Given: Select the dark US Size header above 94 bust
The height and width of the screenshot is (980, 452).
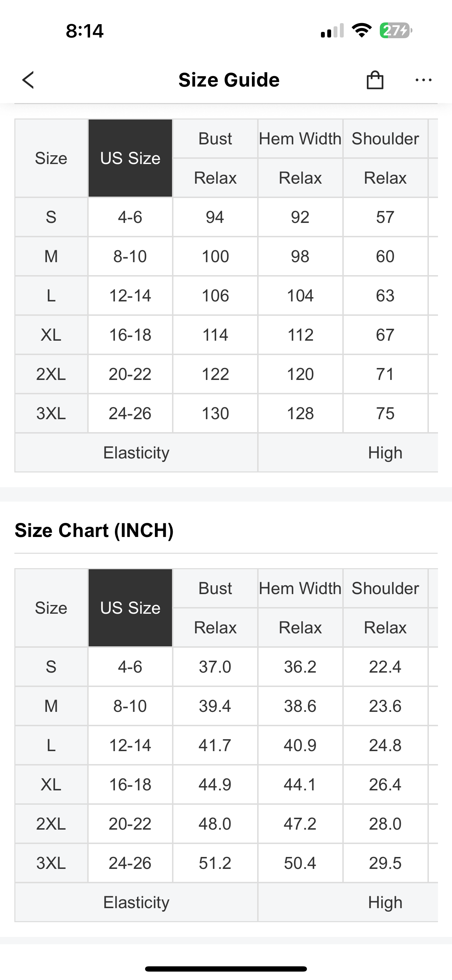Looking at the screenshot, I should pyautogui.click(x=130, y=158).
